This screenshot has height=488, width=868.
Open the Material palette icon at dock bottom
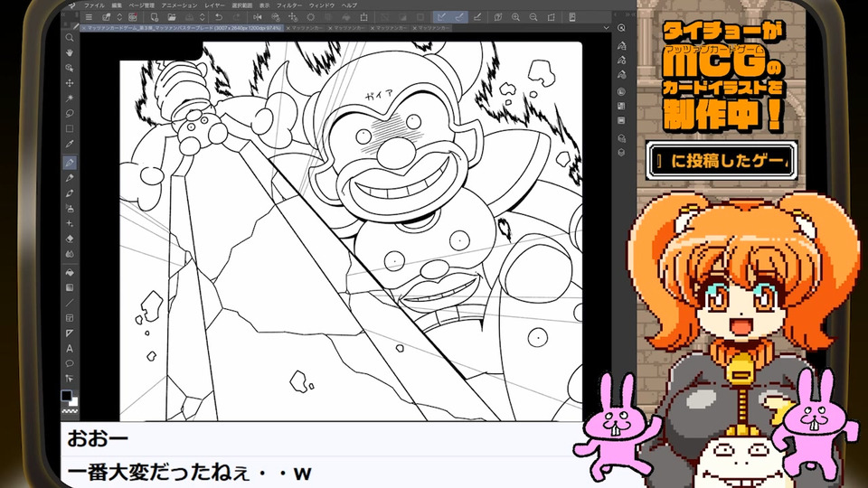[x=621, y=152]
